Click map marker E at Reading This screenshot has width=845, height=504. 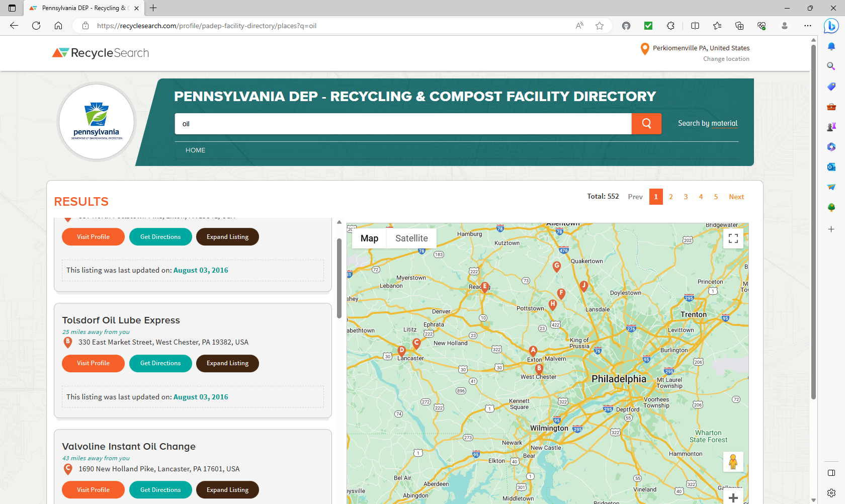[484, 287]
